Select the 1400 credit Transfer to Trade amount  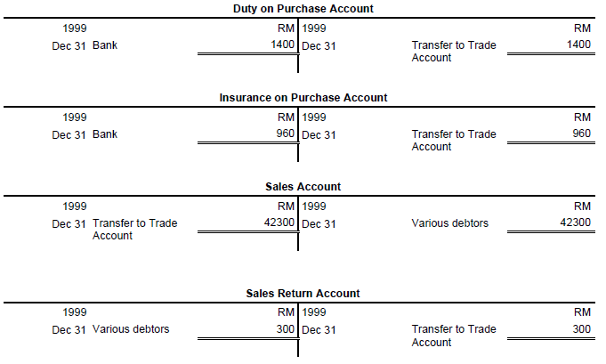(x=578, y=44)
